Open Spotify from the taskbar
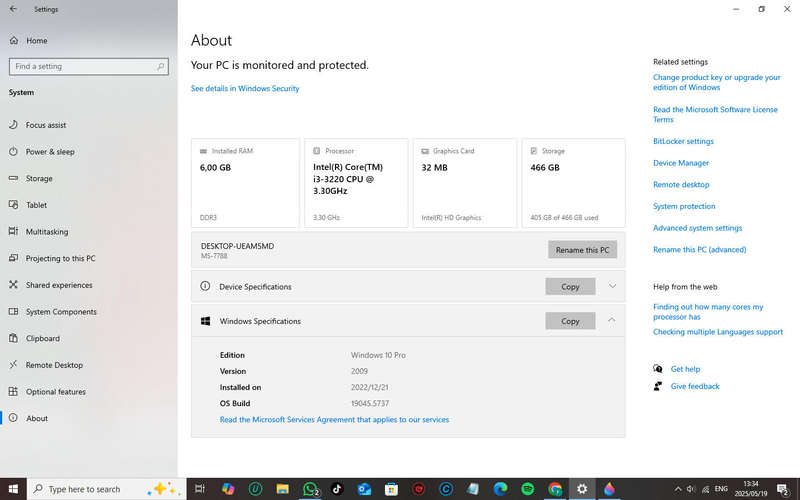 528,489
